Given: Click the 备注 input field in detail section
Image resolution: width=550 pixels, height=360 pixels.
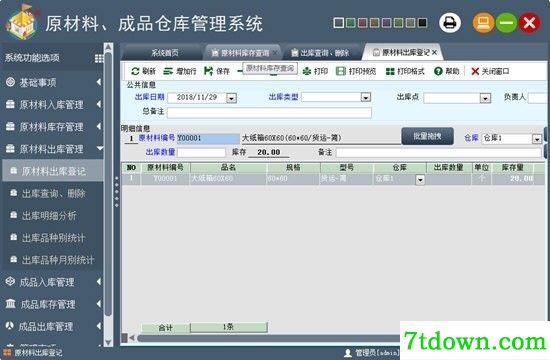Looking at the screenshot, I should 439,152.
